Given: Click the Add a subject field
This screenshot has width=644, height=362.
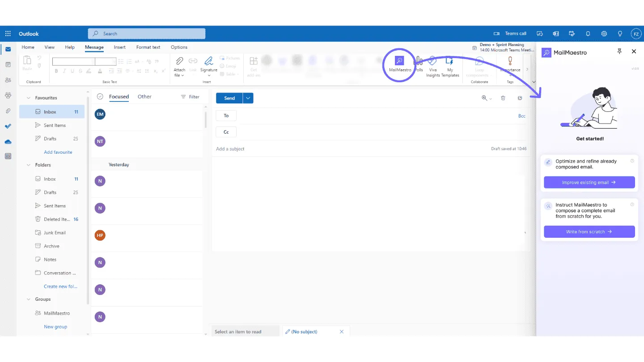Looking at the screenshot, I should pos(313,149).
